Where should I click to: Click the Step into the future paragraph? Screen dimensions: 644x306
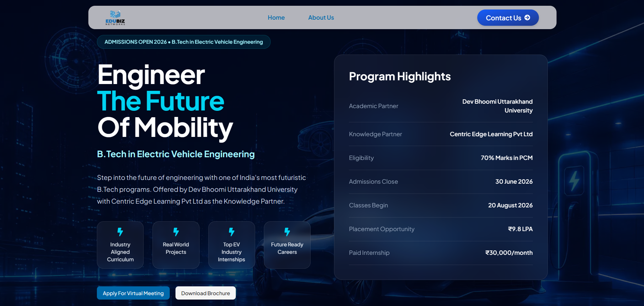(x=202, y=189)
